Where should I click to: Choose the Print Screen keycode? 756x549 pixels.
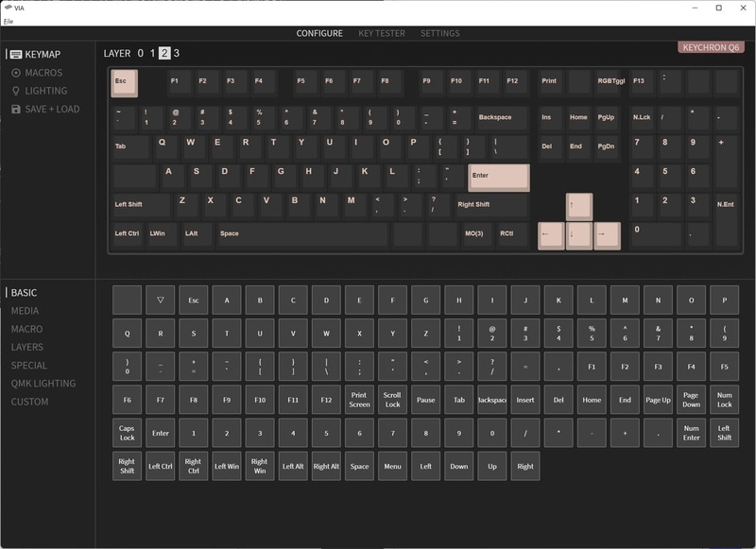point(359,400)
